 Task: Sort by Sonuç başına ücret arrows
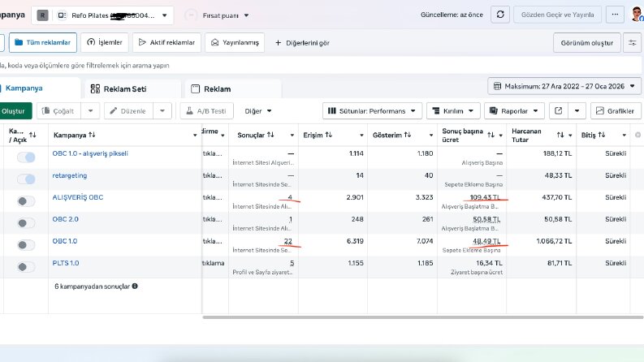tap(491, 135)
